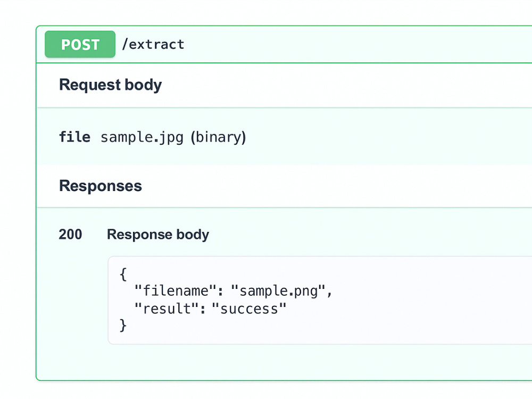
Task: Click the opening brace of the JSON example
Action: (x=122, y=274)
